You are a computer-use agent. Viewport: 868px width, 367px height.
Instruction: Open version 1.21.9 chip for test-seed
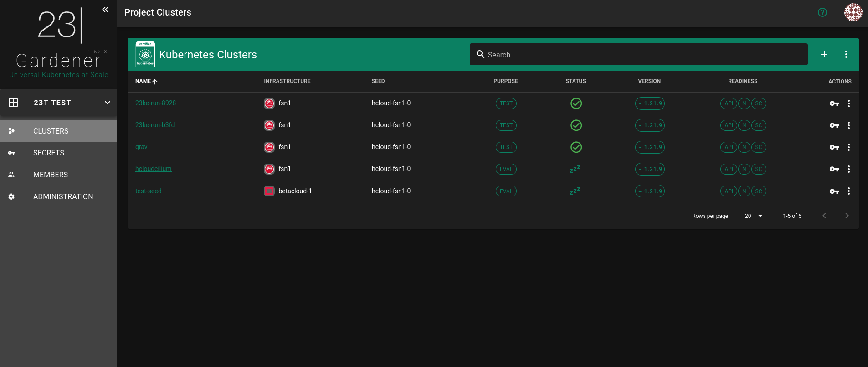pos(650,191)
